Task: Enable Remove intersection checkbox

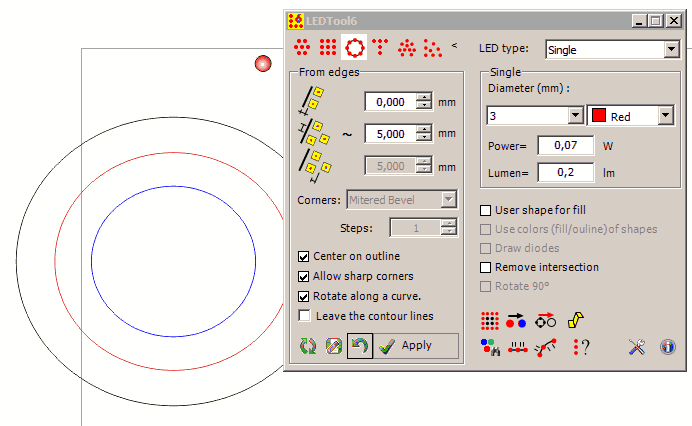Action: (x=485, y=268)
